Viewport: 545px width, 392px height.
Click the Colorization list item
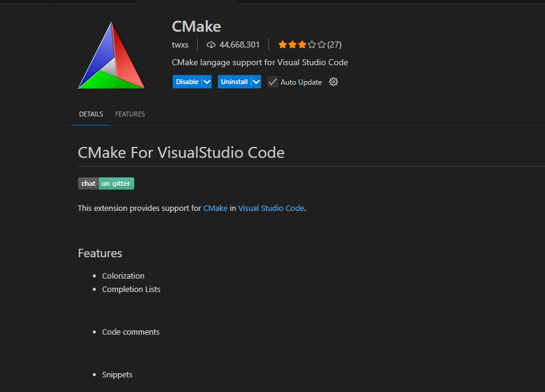coord(123,276)
